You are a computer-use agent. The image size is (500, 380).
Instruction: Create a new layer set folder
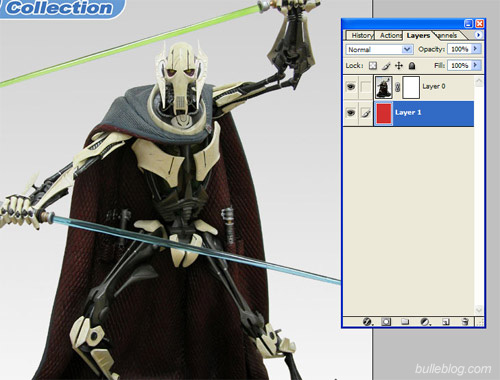[x=405, y=322]
